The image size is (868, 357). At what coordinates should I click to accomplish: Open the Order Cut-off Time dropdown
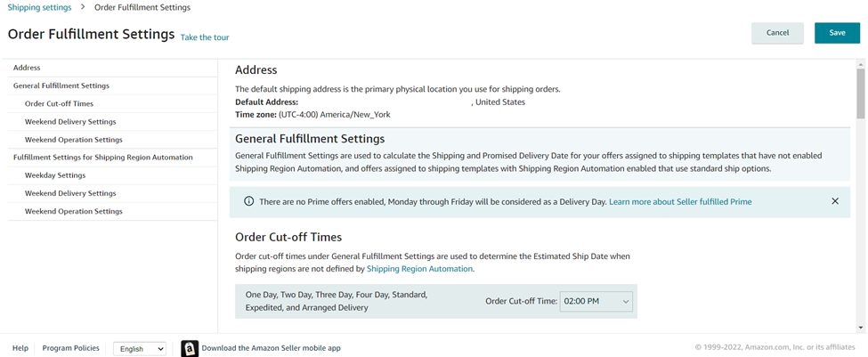[x=596, y=302]
